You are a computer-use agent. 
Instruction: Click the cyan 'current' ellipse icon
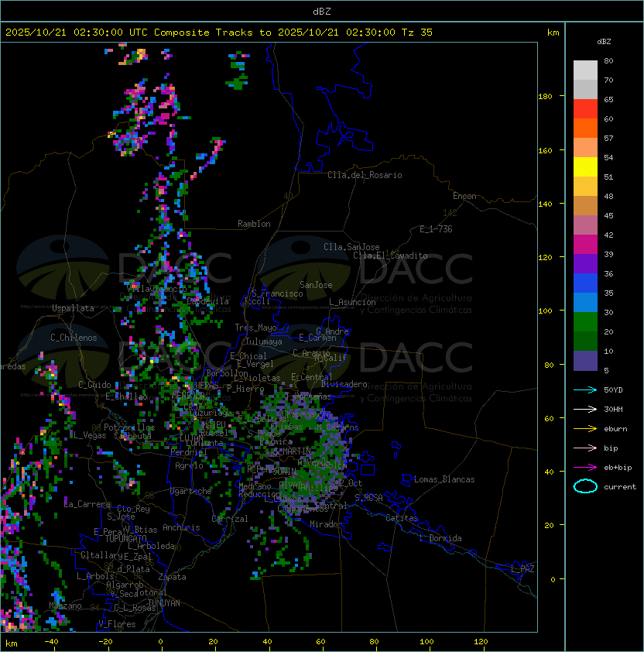pyautogui.click(x=585, y=486)
